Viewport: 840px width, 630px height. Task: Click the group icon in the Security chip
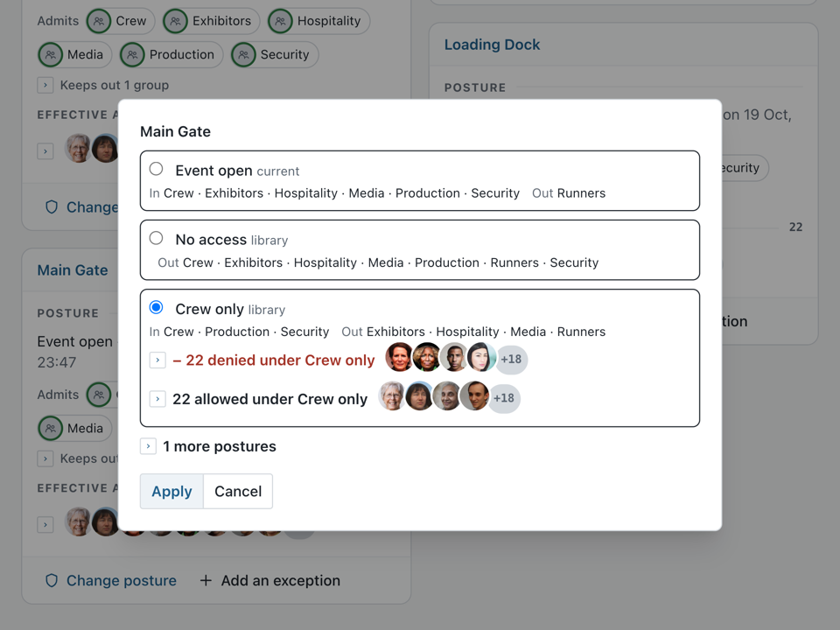pos(244,54)
